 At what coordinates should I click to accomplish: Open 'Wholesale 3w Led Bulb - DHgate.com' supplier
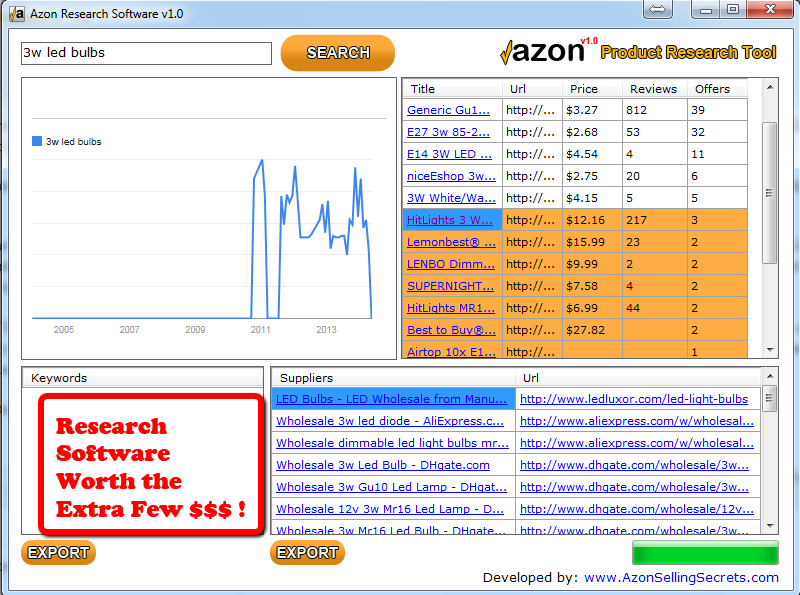[x=383, y=465]
